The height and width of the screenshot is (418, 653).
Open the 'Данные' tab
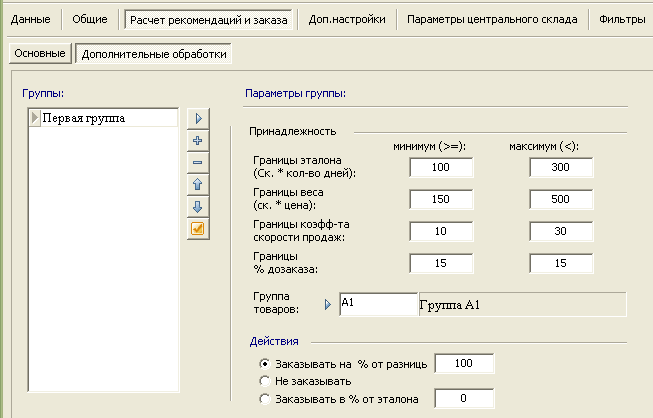point(30,19)
